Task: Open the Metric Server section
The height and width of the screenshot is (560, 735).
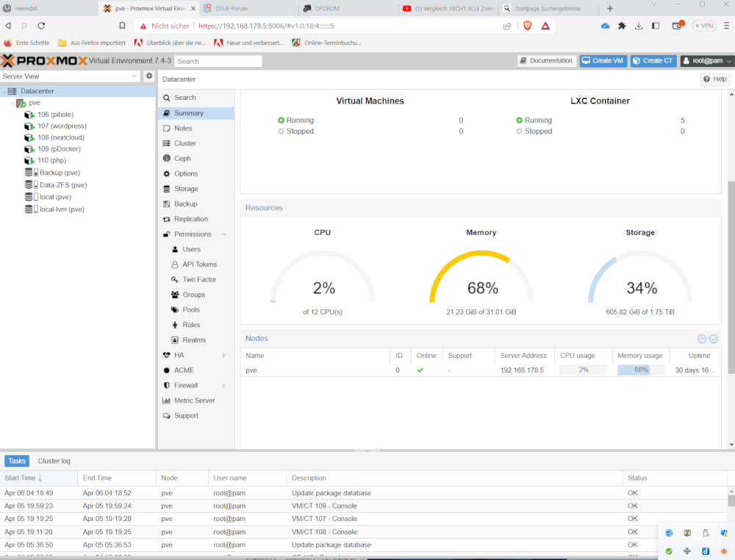Action: [x=196, y=401]
